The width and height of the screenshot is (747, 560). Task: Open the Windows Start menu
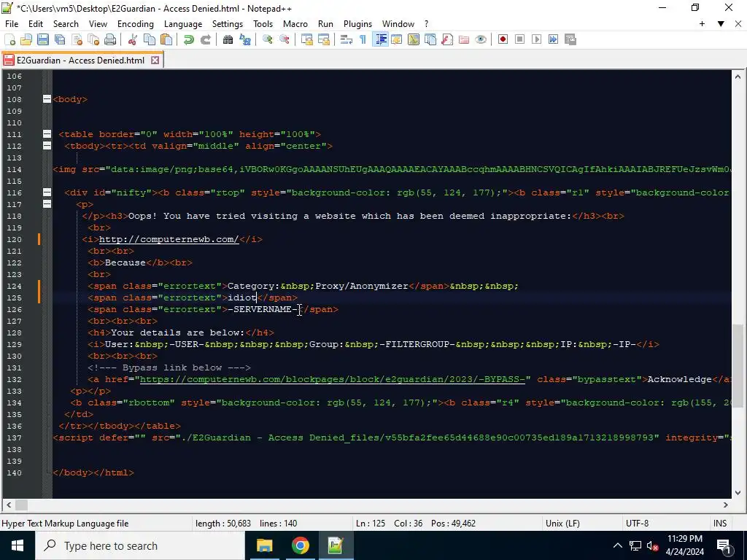(18, 545)
